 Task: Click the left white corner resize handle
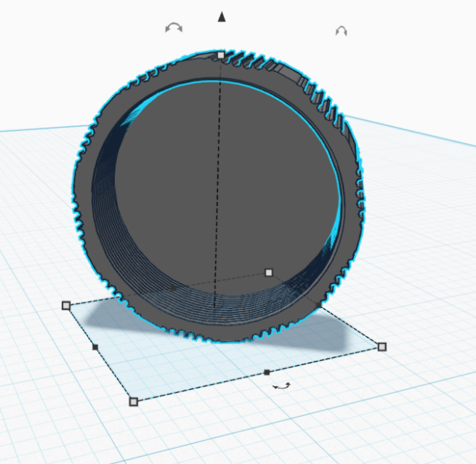[x=66, y=306]
